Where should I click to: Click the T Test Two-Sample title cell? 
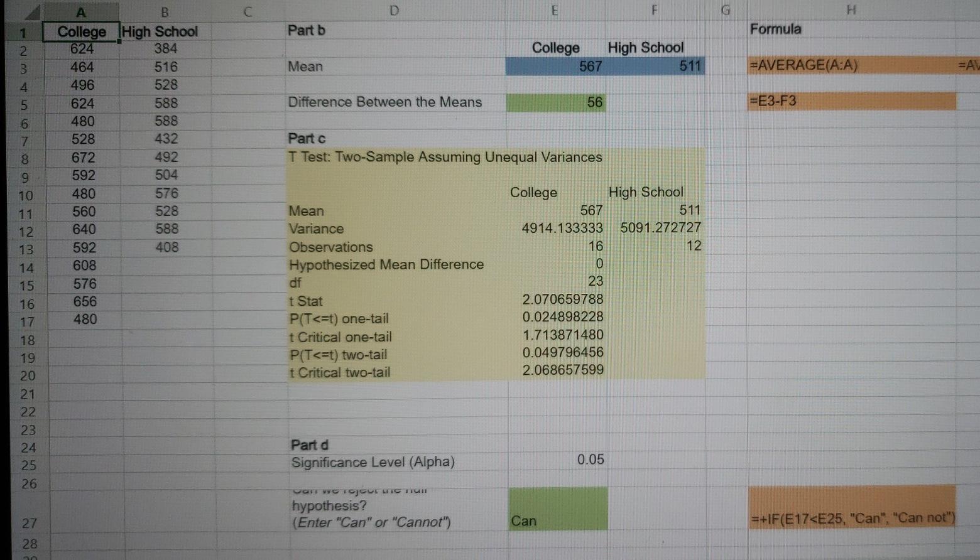[445, 157]
